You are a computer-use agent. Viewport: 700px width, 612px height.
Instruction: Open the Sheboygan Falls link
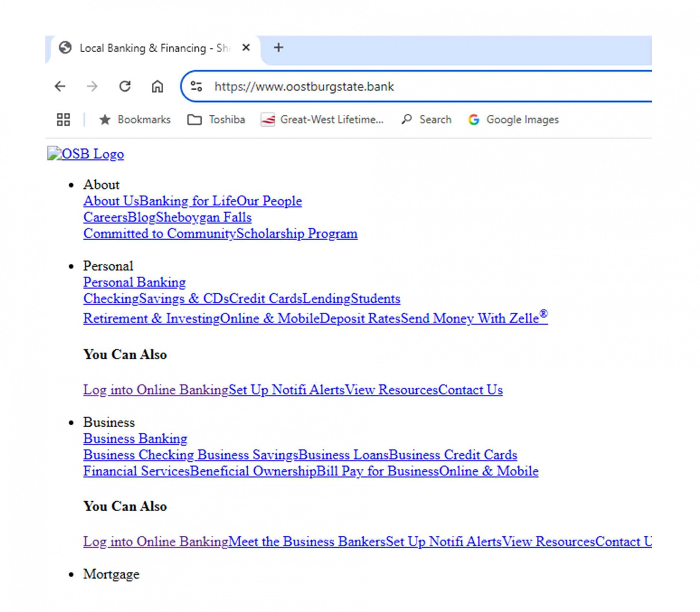pos(204,217)
